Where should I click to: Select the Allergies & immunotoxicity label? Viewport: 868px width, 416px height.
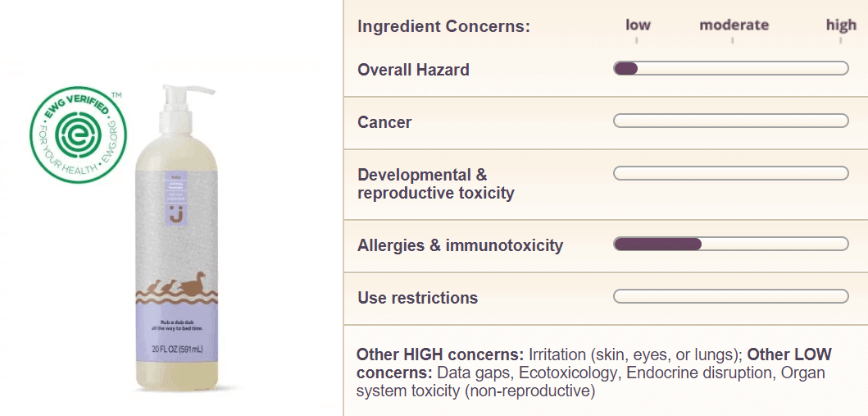[460, 245]
